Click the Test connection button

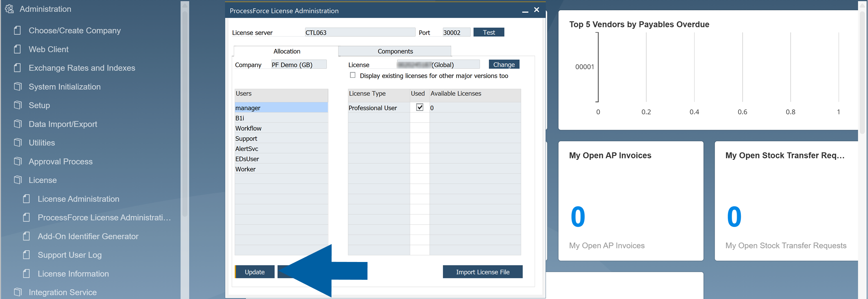(x=489, y=32)
